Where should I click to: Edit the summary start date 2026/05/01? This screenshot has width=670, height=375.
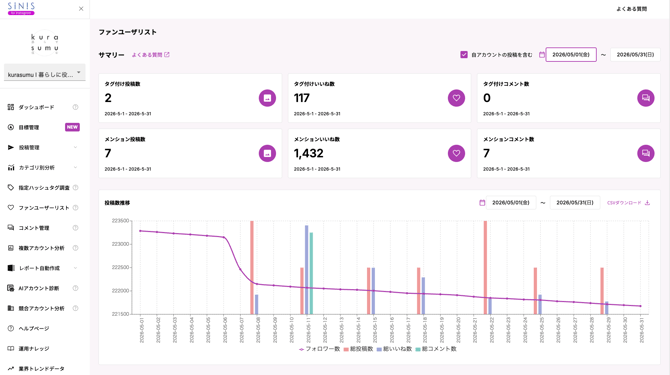click(571, 55)
